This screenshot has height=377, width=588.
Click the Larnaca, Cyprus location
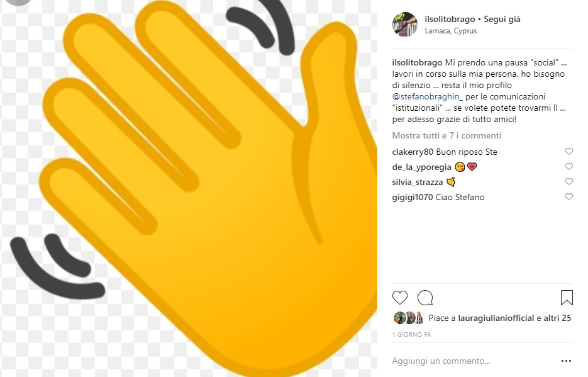coord(450,31)
